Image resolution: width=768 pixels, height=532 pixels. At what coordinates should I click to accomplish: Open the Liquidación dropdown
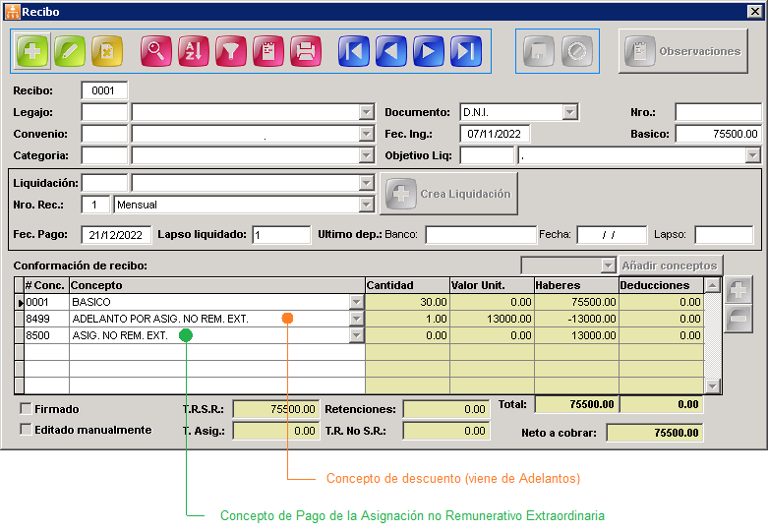click(367, 183)
